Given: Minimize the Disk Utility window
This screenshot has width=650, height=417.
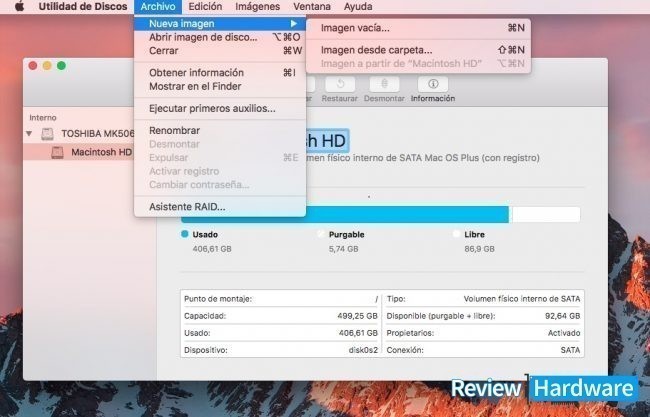Looking at the screenshot, I should pyautogui.click(x=47, y=65).
